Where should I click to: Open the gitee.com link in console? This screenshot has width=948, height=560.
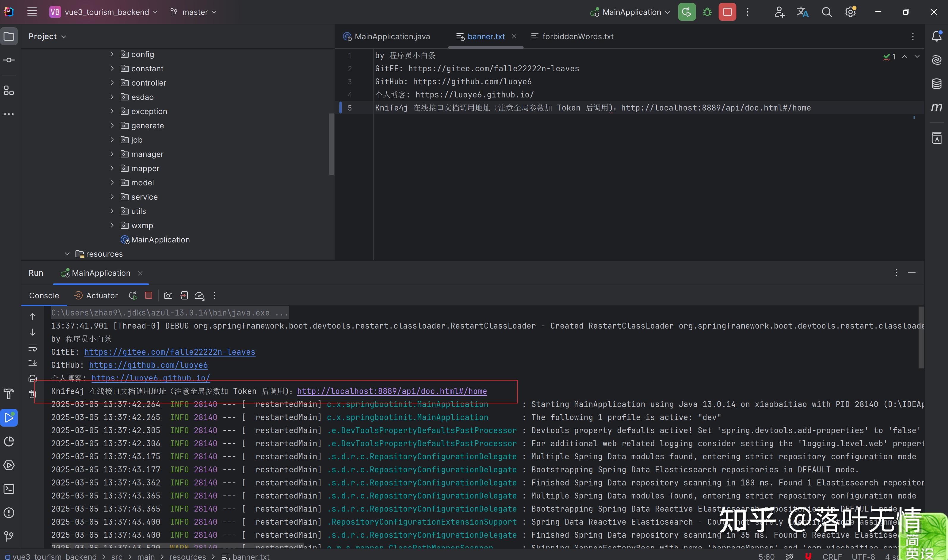(170, 352)
